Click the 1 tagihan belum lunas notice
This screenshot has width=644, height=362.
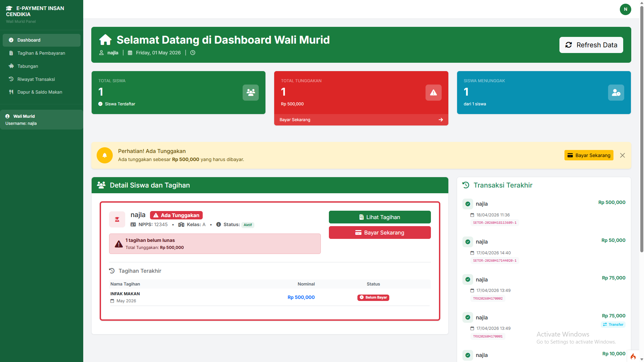pyautogui.click(x=215, y=244)
